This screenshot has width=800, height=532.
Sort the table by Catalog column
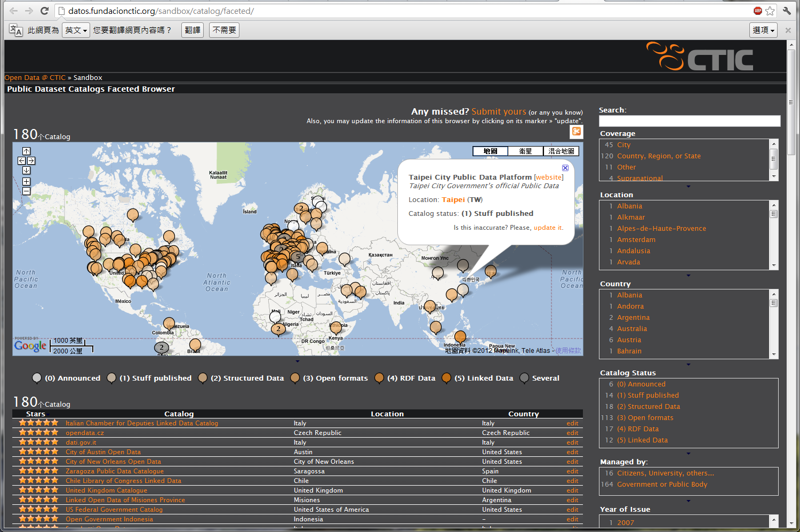(x=179, y=414)
